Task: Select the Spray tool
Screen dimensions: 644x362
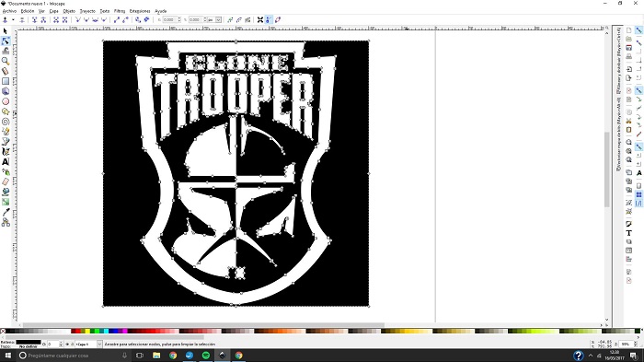Action: coord(6,171)
